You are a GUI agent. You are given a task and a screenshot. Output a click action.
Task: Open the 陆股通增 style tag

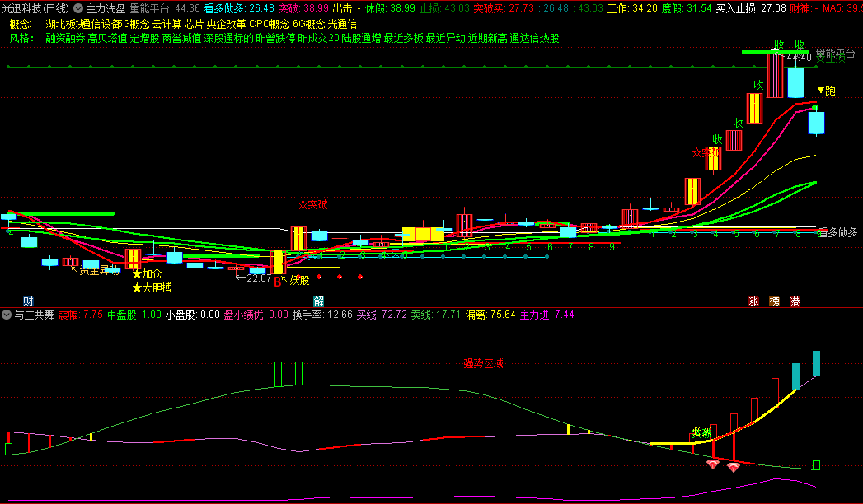click(361, 38)
